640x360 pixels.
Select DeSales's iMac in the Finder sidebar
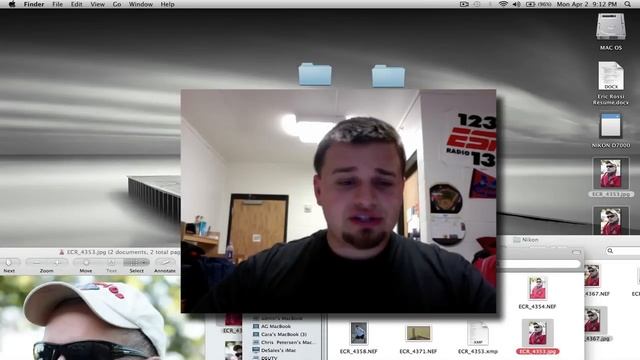click(x=274, y=350)
